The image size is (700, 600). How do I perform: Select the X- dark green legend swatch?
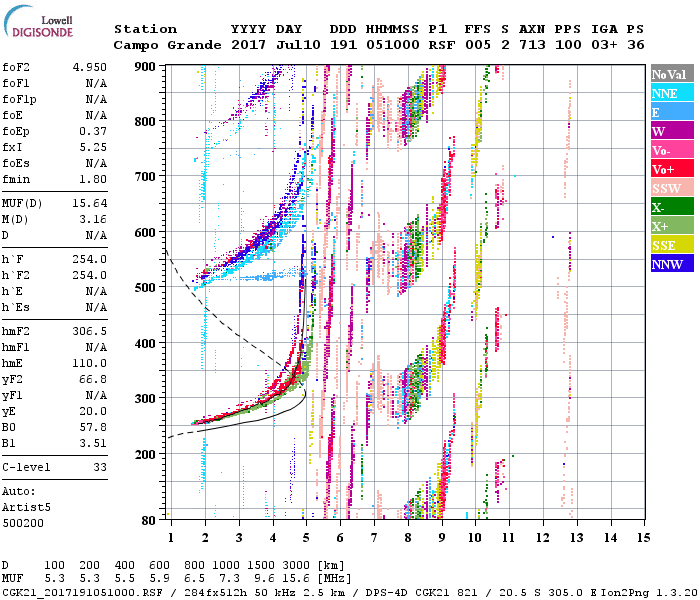click(x=672, y=207)
